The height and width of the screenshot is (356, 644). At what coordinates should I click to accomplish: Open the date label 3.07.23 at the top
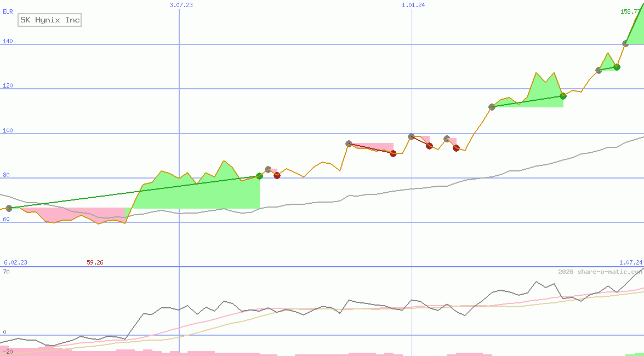(181, 5)
